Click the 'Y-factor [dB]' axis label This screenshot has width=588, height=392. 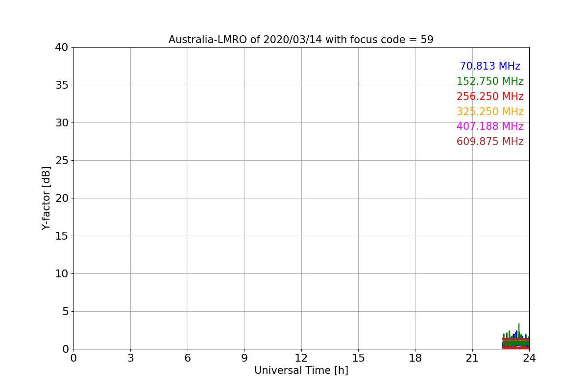tap(46, 198)
